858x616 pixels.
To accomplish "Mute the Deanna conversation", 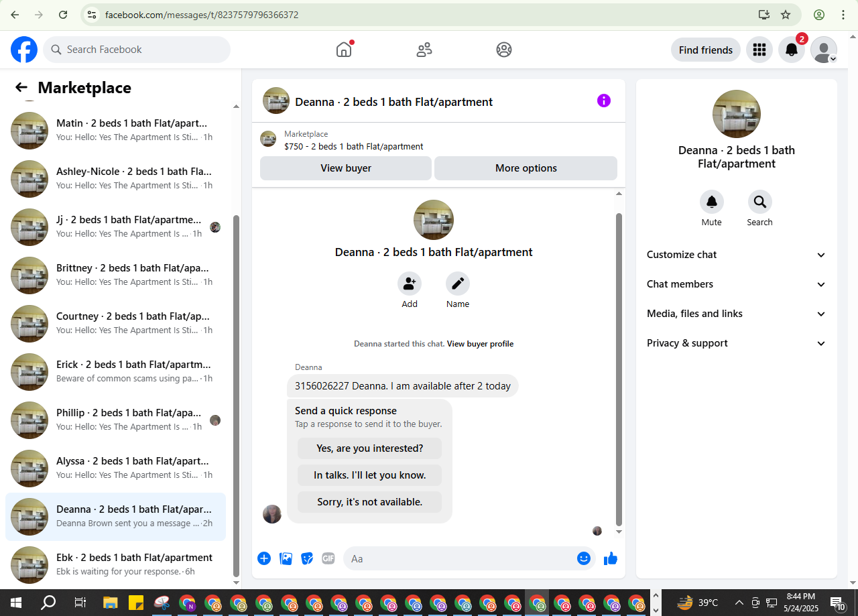I will click(x=712, y=202).
